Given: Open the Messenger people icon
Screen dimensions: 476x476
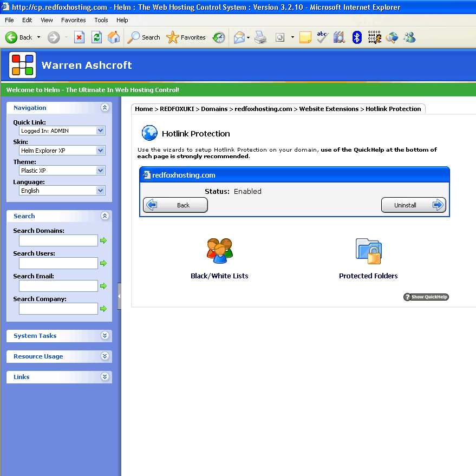Looking at the screenshot, I should pos(409,38).
